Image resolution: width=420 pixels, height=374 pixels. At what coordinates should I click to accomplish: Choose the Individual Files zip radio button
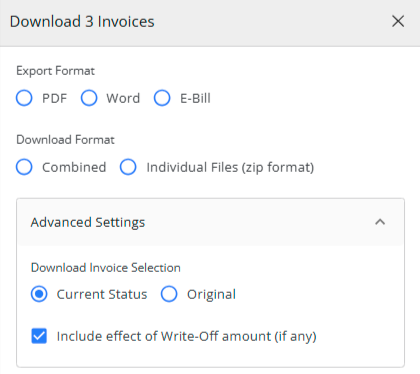(x=128, y=167)
